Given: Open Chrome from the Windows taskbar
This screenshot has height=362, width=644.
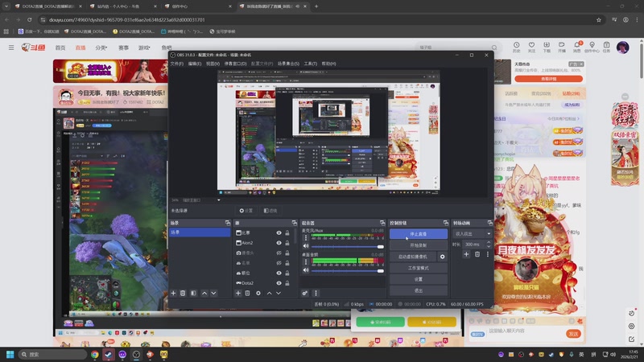Looking at the screenshot, I should [95, 354].
